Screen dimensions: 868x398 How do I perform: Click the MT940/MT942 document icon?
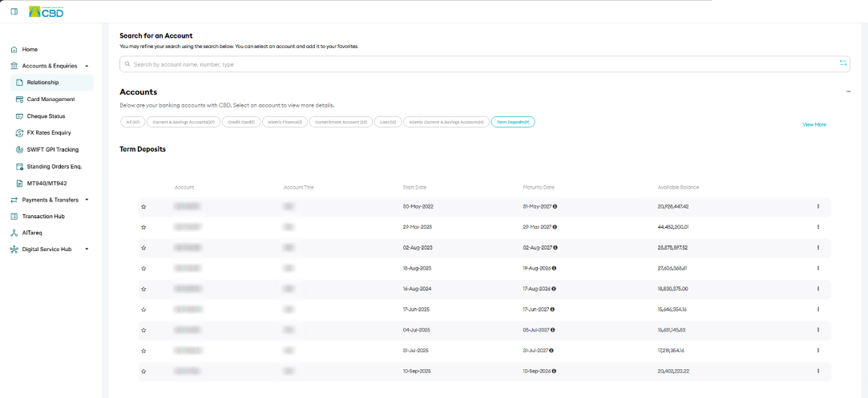pyautogui.click(x=19, y=183)
